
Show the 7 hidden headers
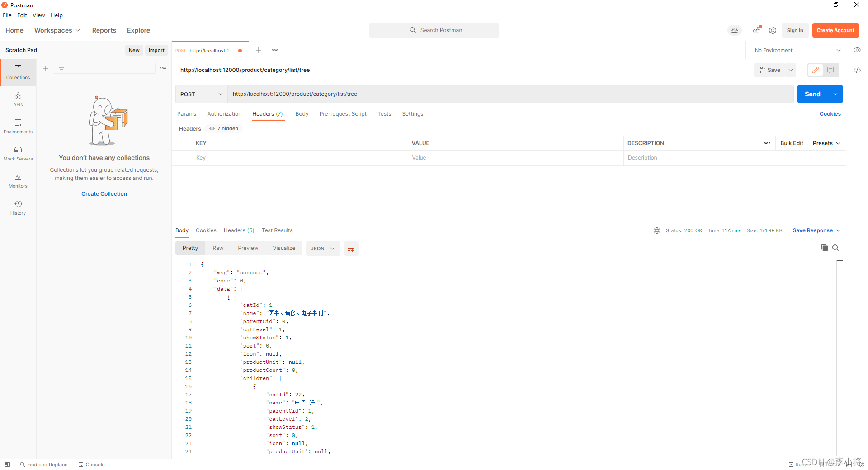coord(224,128)
